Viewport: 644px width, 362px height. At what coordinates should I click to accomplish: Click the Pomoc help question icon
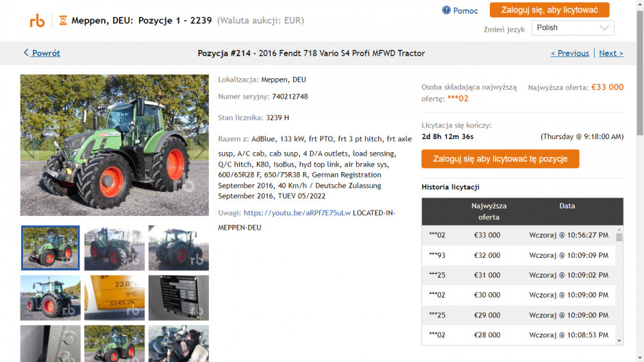(x=447, y=10)
